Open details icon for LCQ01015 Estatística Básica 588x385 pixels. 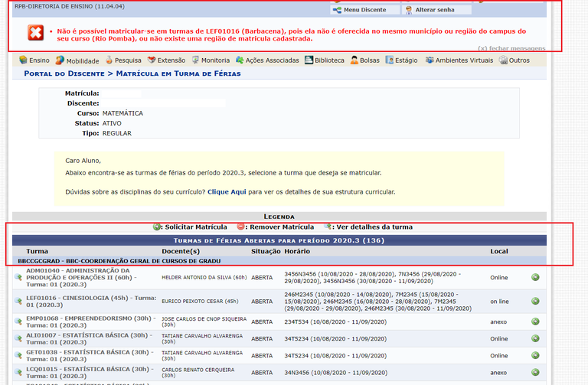(18, 372)
